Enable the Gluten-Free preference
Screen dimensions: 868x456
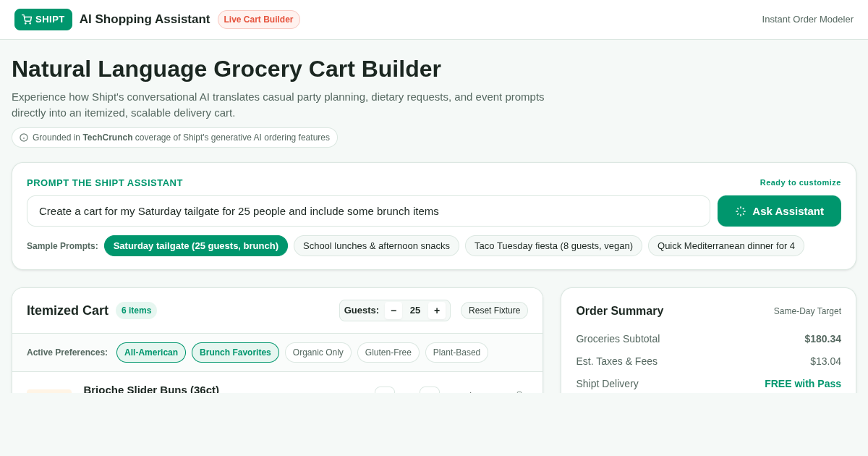pos(388,352)
